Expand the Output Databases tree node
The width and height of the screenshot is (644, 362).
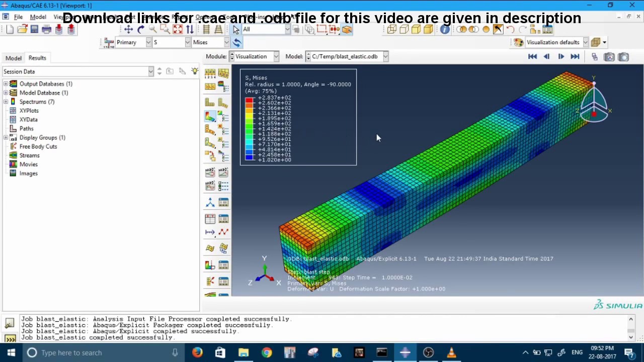click(x=6, y=84)
